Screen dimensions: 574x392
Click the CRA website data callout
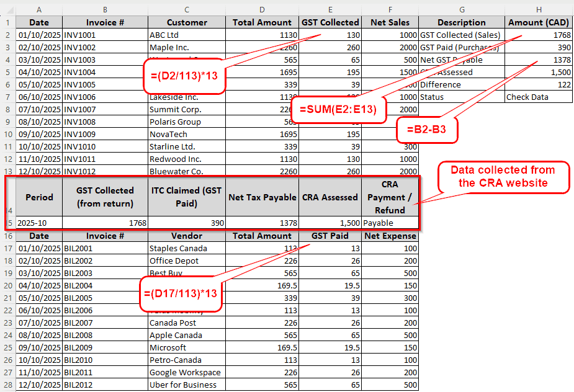click(503, 176)
